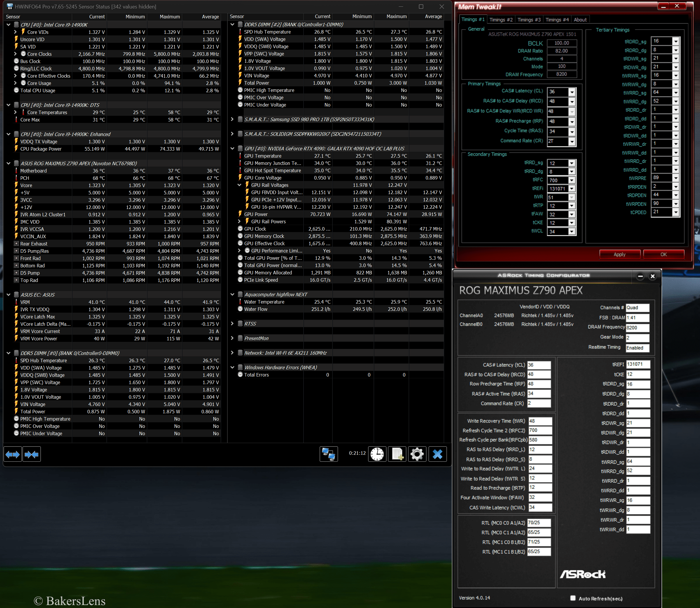Image resolution: width=700 pixels, height=608 pixels.
Task: Click the Apply button in MemTweakIt
Action: tap(620, 255)
